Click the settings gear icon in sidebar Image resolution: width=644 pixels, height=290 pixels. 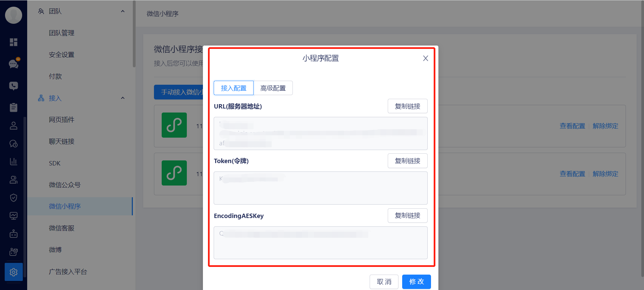click(13, 272)
